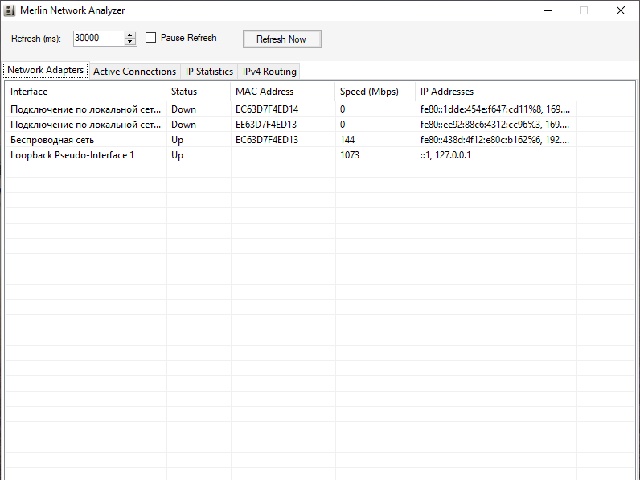Select the Network Adapters tab
This screenshot has width=640, height=480.
[x=45, y=70]
